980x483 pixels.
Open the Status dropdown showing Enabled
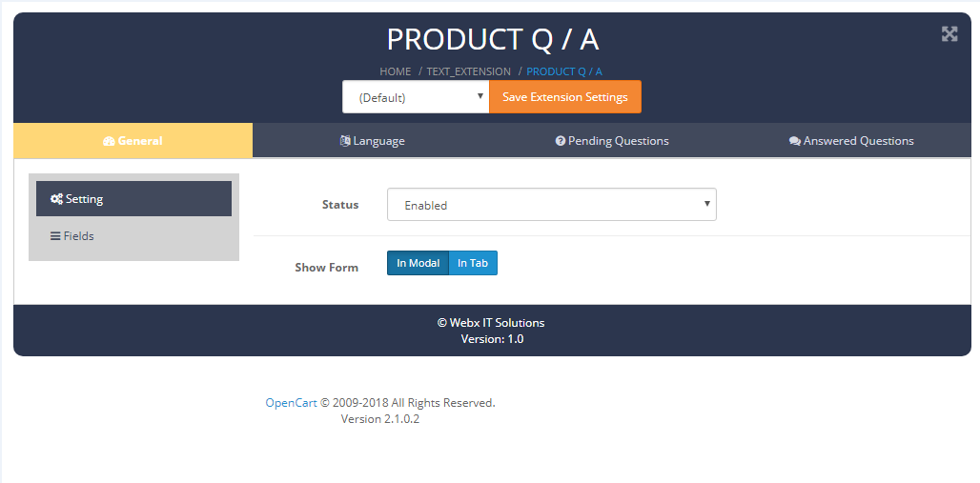tap(552, 204)
